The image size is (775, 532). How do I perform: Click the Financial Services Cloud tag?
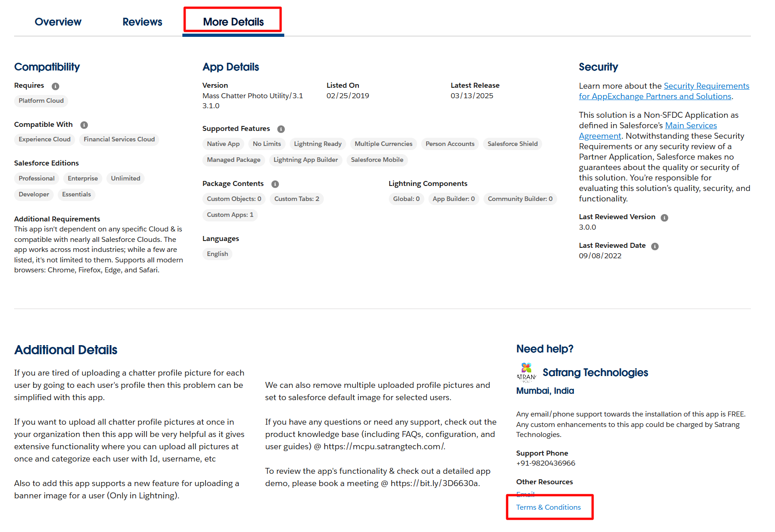point(119,140)
